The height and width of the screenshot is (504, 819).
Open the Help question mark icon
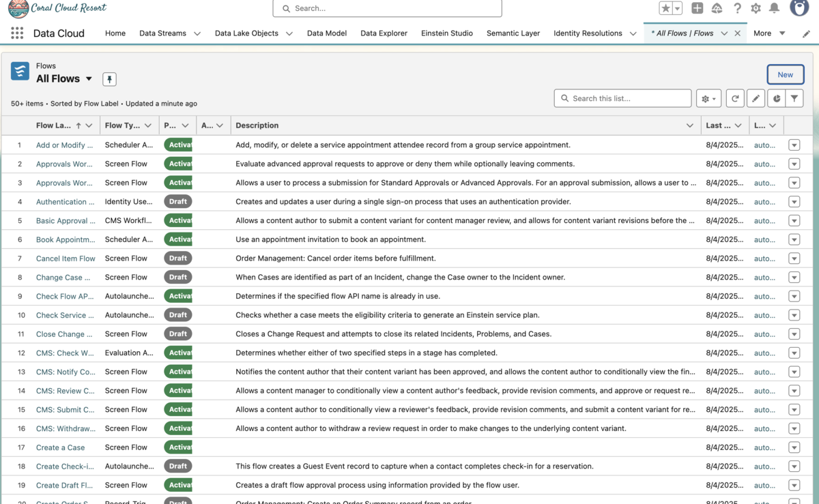737,8
